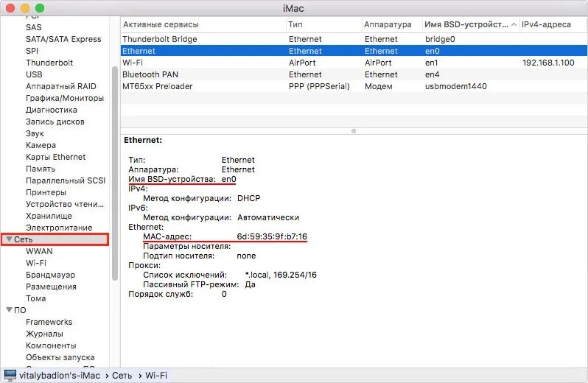Select the Wi-Fi service row in table
Image resolution: width=588 pixels, height=383 pixels.
coord(354,63)
